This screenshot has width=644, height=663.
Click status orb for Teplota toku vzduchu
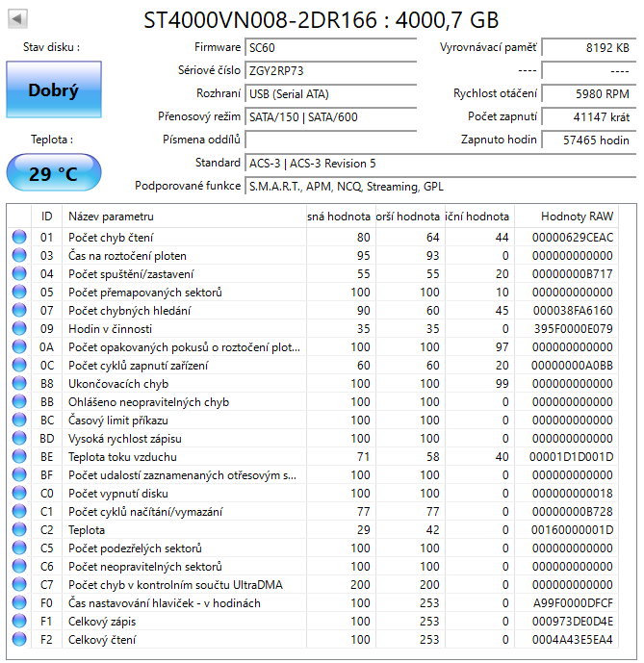pos(19,456)
